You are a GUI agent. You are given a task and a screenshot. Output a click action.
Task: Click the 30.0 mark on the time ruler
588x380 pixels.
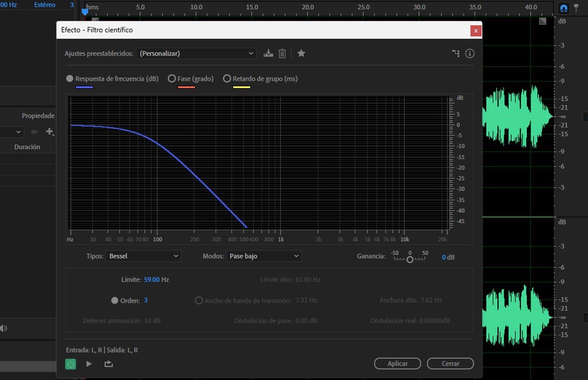click(x=419, y=7)
